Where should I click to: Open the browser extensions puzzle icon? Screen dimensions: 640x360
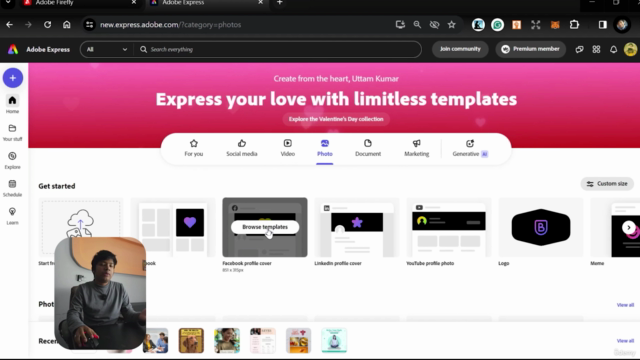pyautogui.click(x=574, y=25)
